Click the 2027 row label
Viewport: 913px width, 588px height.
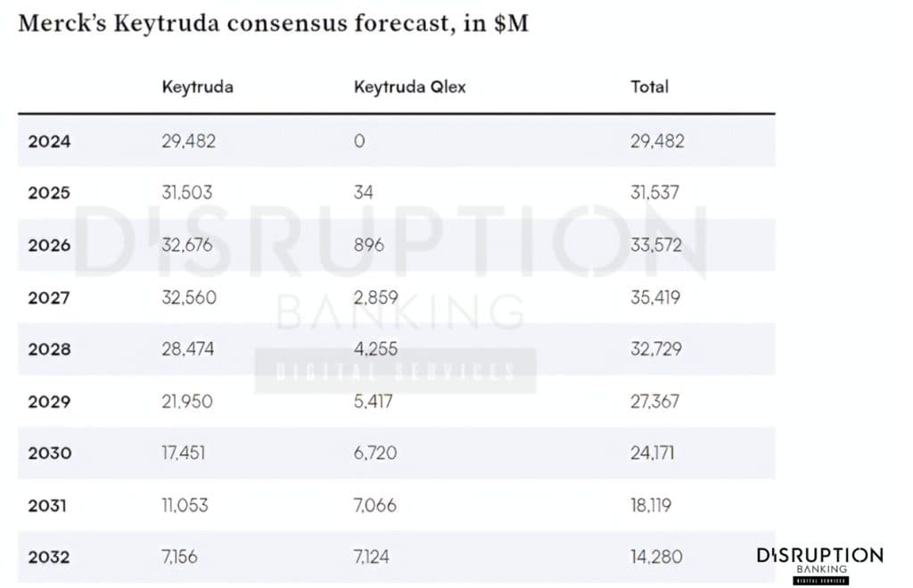pos(49,298)
